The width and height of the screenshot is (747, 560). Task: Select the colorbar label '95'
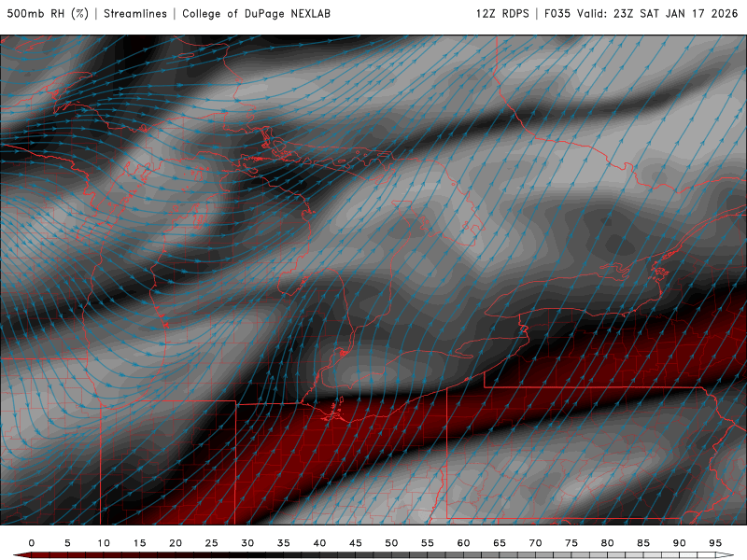click(715, 543)
